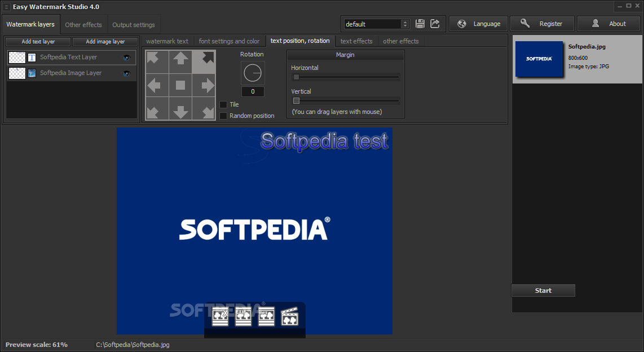The height and width of the screenshot is (352, 644).
Task: Click the Rotation dial control
Action: 253,73
